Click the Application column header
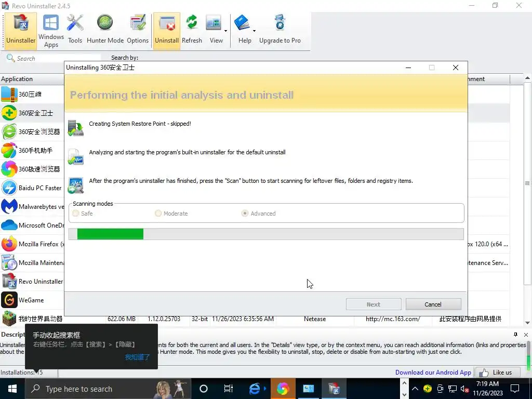Screen dimensions: 532x399 pos(32,79)
